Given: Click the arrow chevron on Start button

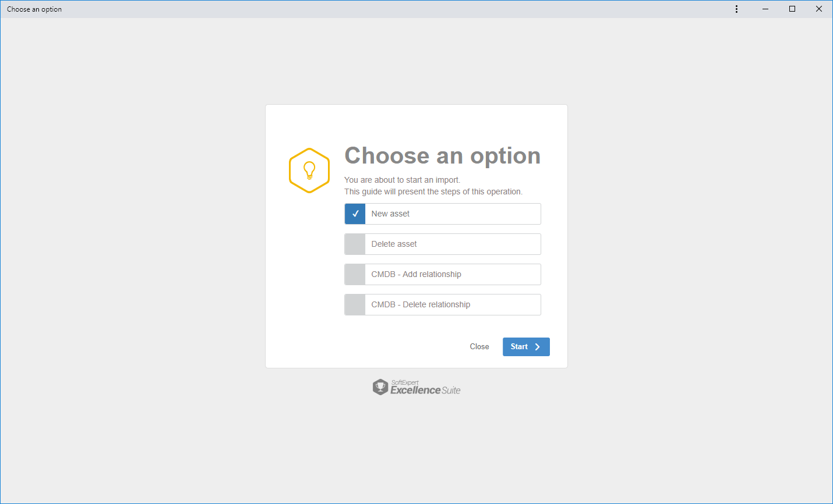Looking at the screenshot, I should (537, 347).
